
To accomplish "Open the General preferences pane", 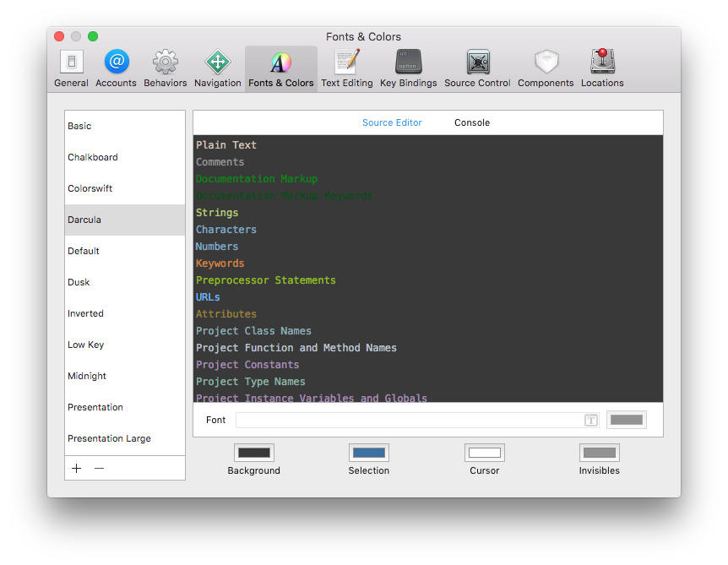I will pos(71,68).
